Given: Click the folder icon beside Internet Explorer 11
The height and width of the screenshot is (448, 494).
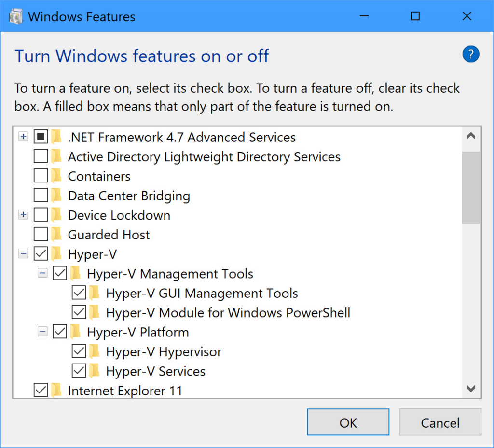Looking at the screenshot, I should tap(57, 390).
